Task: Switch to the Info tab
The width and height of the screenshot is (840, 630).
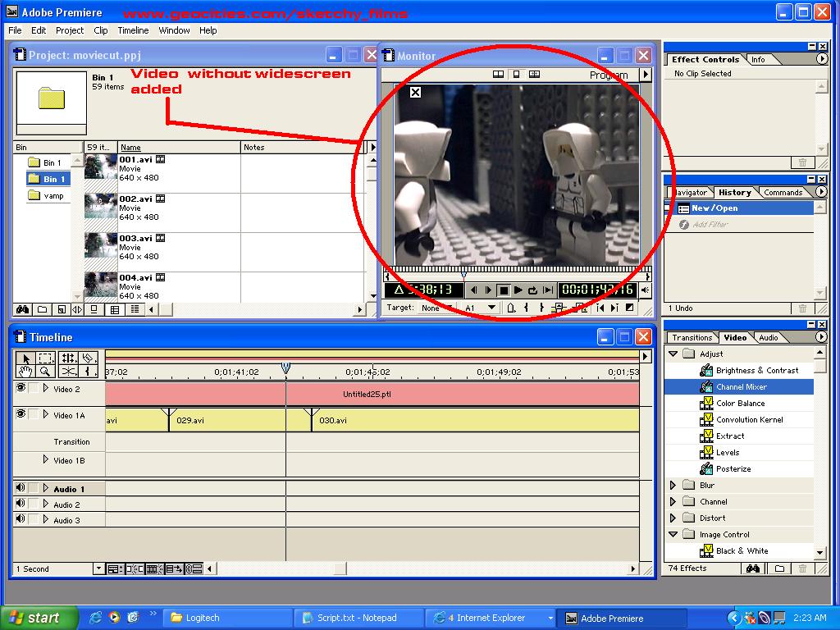Action: 757,59
